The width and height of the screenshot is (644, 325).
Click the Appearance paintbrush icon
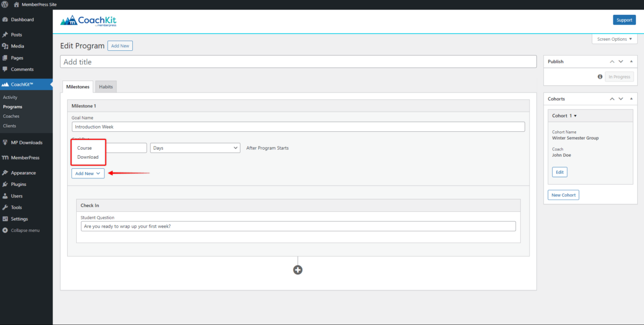tap(5, 173)
